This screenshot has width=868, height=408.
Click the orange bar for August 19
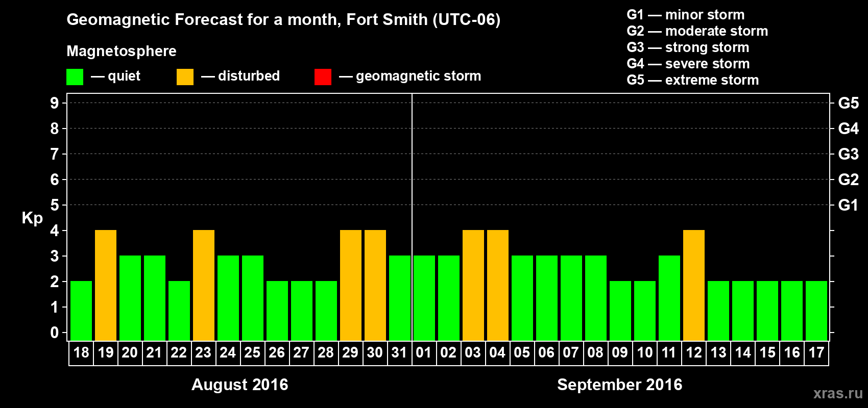pyautogui.click(x=106, y=285)
